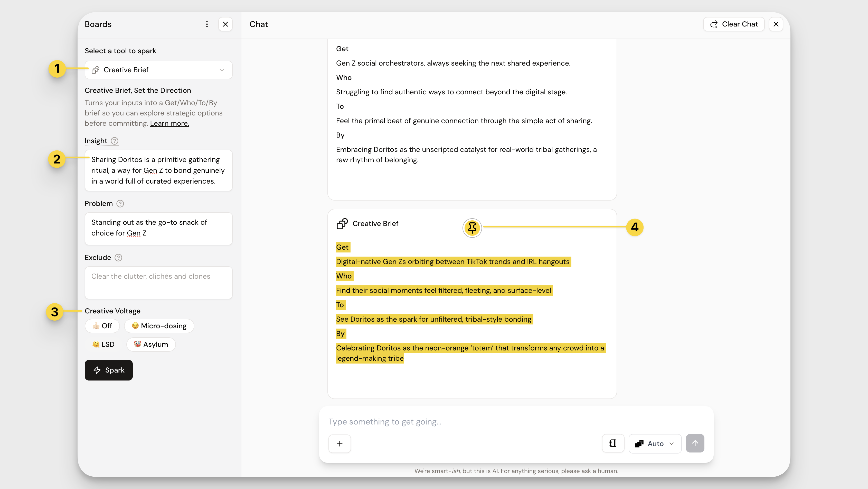Select Micro-dosing creative voltage

(159, 326)
